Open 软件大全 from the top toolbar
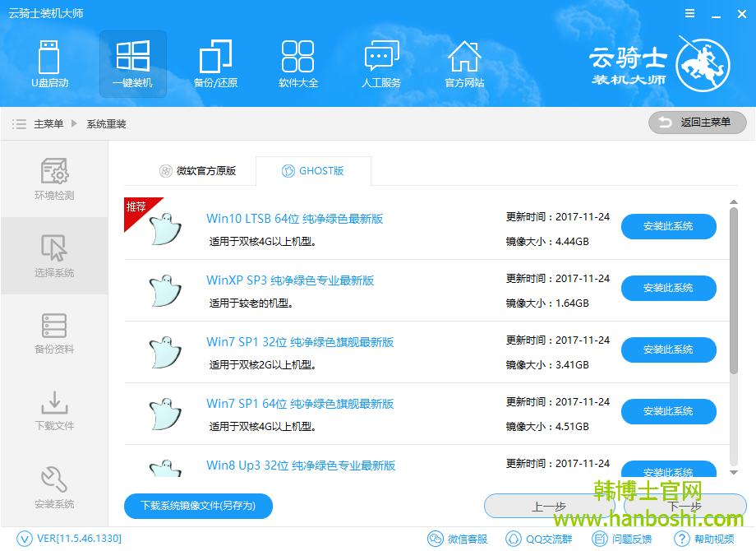 point(298,64)
